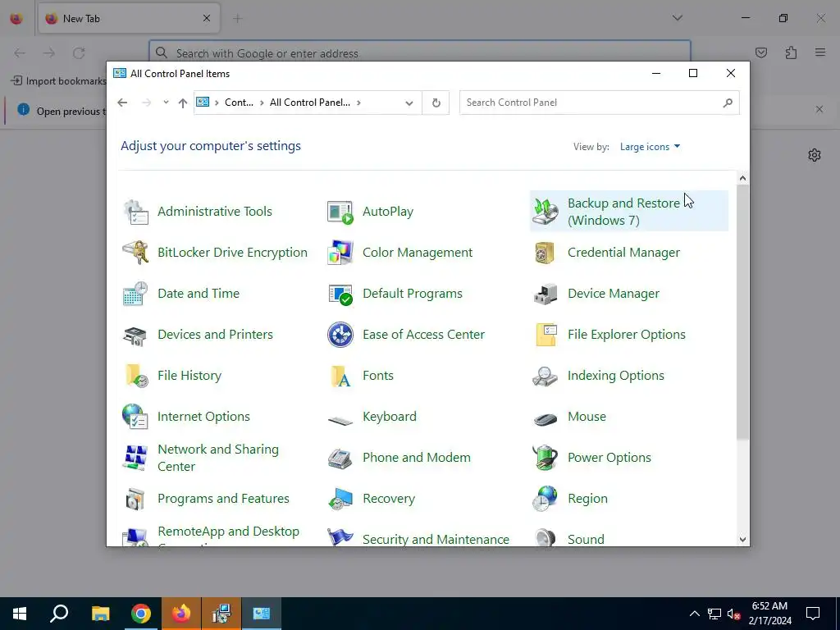The height and width of the screenshot is (630, 840).
Task: Open the Windows notification center
Action: coord(813,614)
